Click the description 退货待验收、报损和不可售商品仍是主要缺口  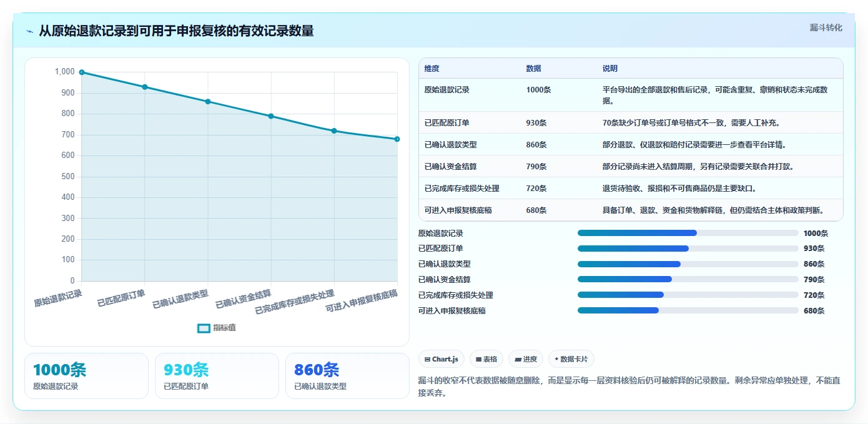pos(679,189)
